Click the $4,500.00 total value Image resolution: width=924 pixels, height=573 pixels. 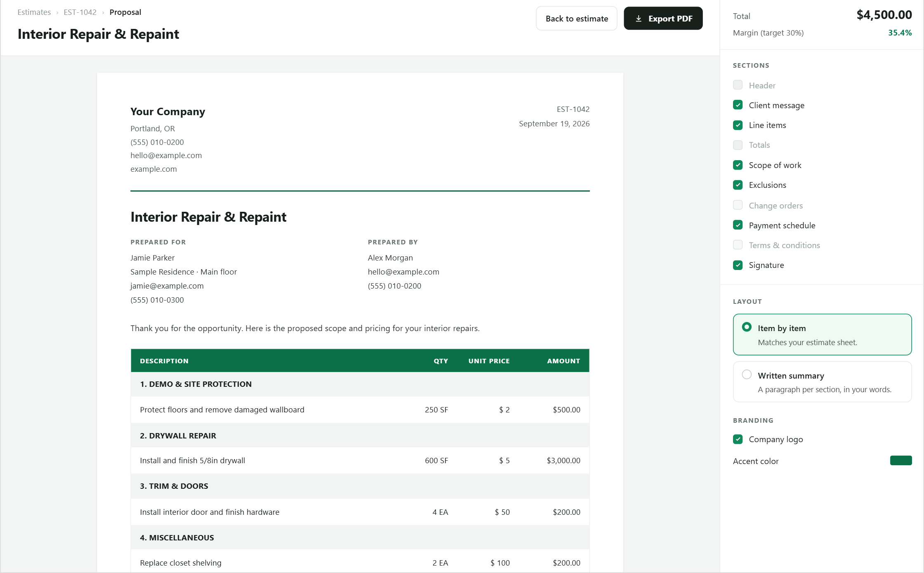tap(884, 15)
